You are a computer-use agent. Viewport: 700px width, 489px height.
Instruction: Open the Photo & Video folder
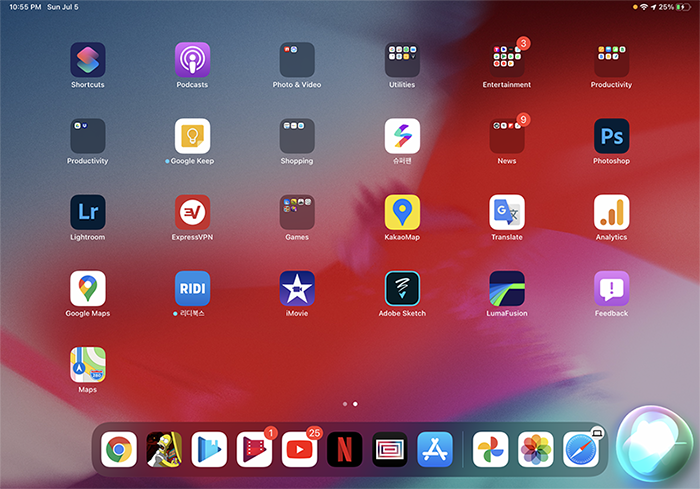(x=297, y=60)
